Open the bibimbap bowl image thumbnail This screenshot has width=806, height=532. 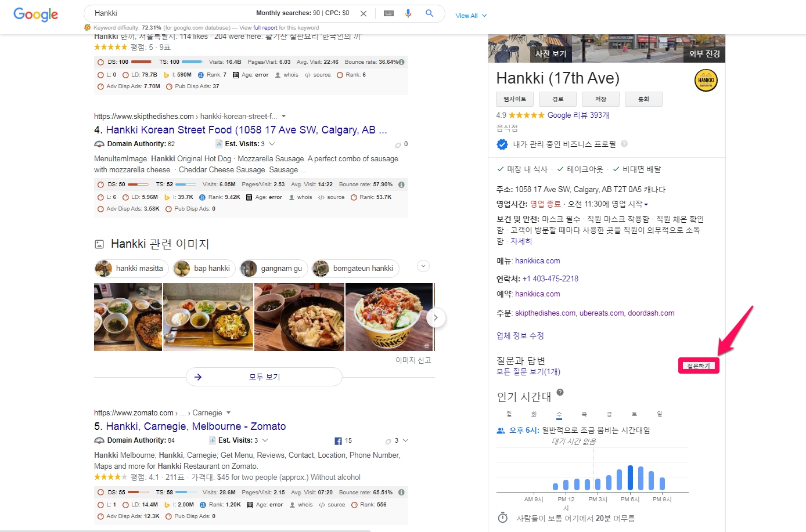click(389, 317)
